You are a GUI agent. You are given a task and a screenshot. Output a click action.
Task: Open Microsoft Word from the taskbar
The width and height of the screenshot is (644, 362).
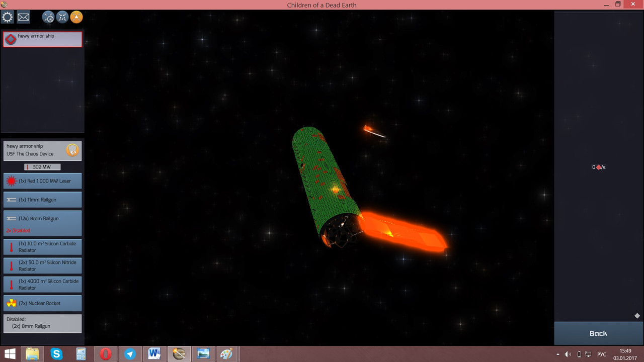pos(154,354)
